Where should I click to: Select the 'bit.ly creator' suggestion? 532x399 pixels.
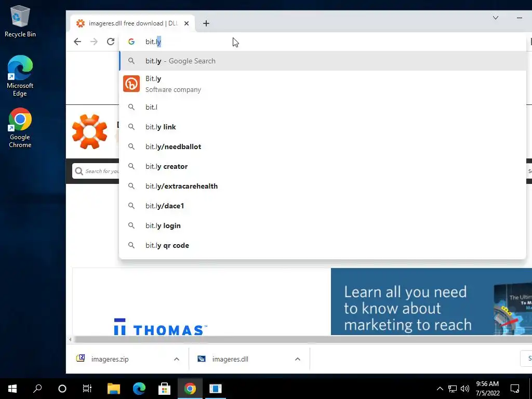tap(323, 166)
